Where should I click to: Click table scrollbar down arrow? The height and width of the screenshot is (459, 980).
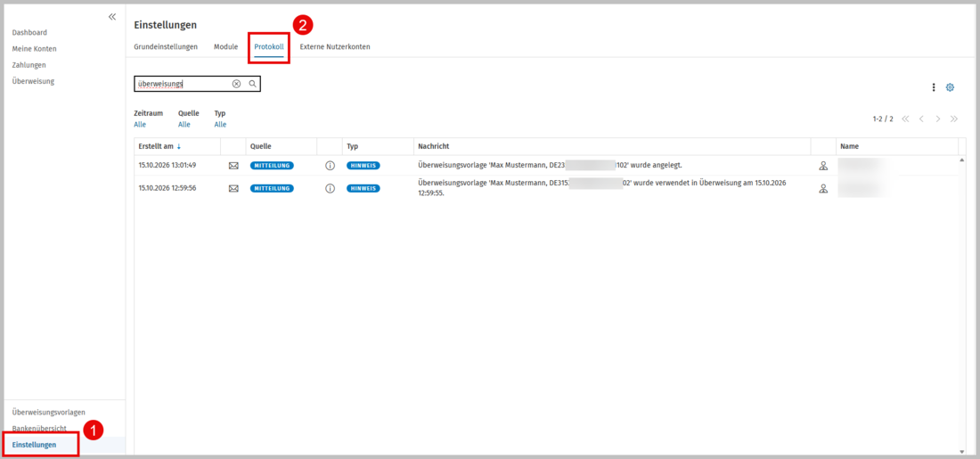tap(962, 452)
